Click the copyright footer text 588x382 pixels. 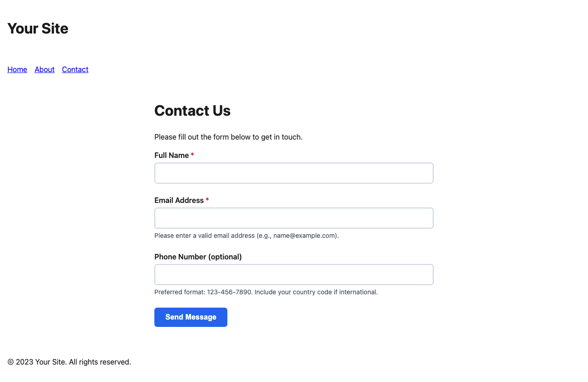tap(69, 362)
